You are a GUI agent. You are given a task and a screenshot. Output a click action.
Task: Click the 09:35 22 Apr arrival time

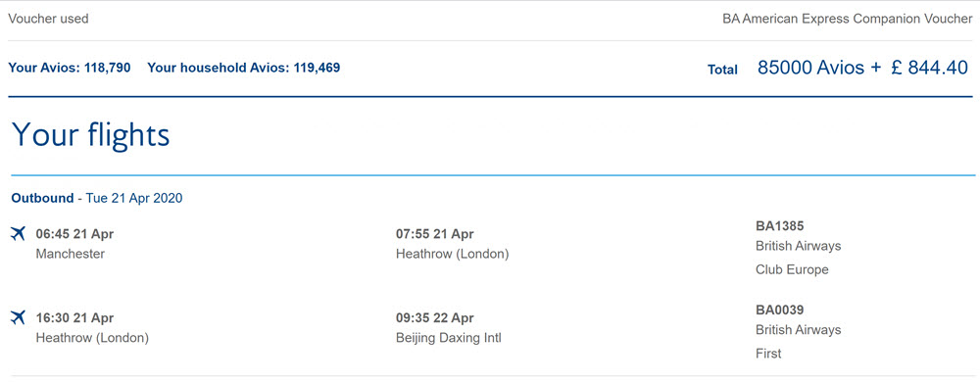click(435, 318)
